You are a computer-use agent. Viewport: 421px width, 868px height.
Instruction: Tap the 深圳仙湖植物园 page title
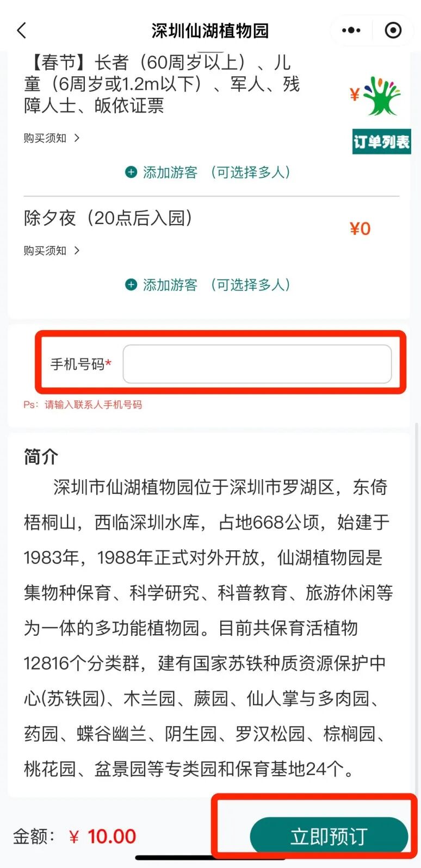tap(210, 30)
